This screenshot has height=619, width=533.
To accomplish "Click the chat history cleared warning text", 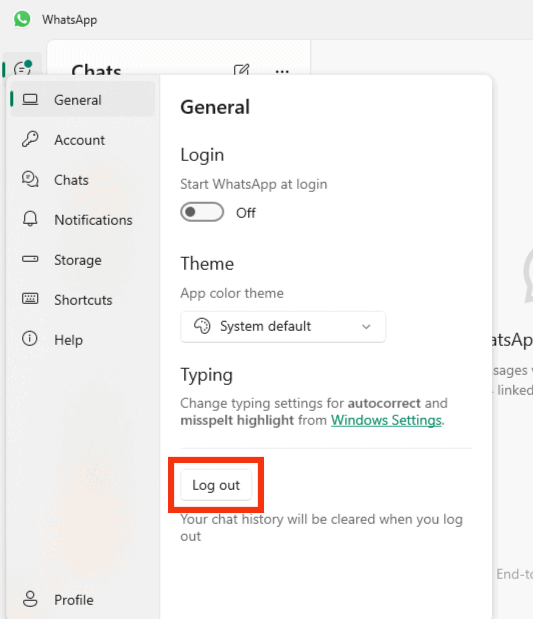I will [321, 527].
